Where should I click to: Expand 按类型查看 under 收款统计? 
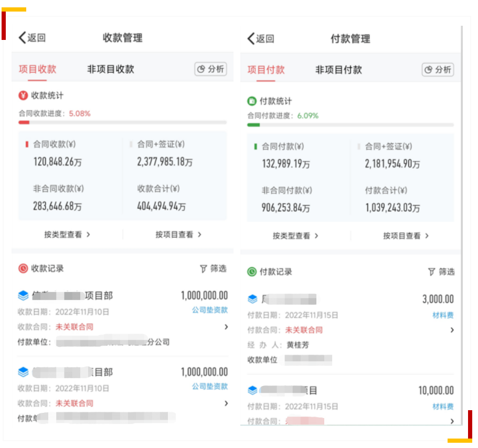(x=67, y=235)
